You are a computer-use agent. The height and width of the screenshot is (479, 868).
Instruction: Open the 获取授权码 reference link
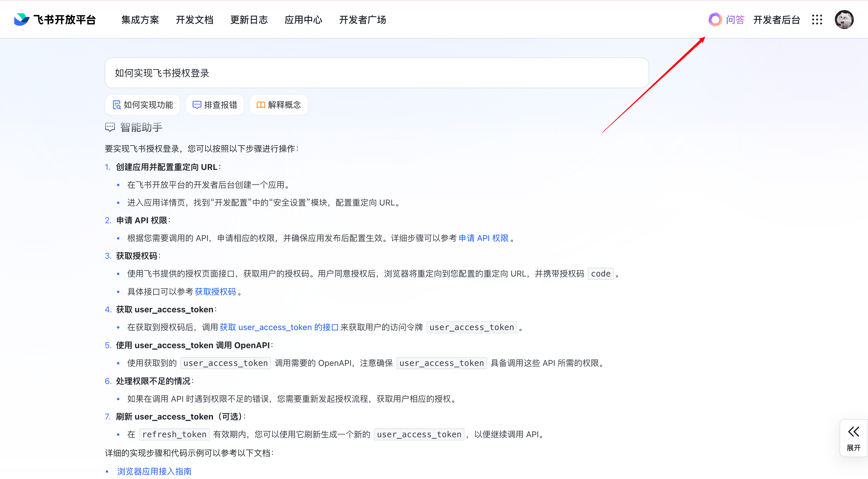(x=215, y=292)
